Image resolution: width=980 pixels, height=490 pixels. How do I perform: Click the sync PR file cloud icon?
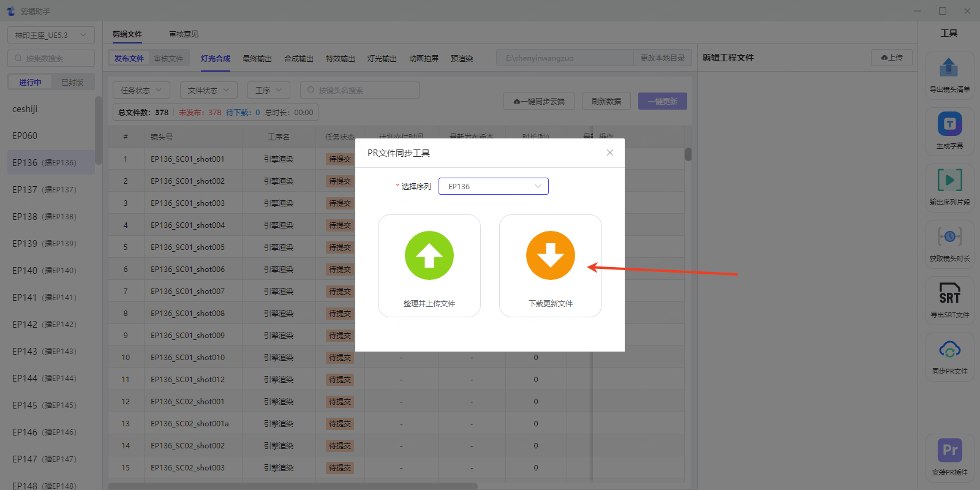point(949,350)
